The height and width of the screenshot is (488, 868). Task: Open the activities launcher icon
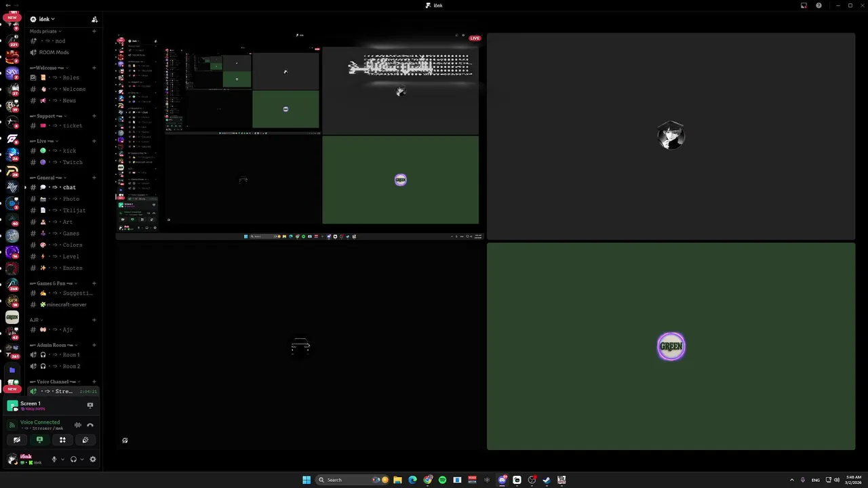point(62,440)
